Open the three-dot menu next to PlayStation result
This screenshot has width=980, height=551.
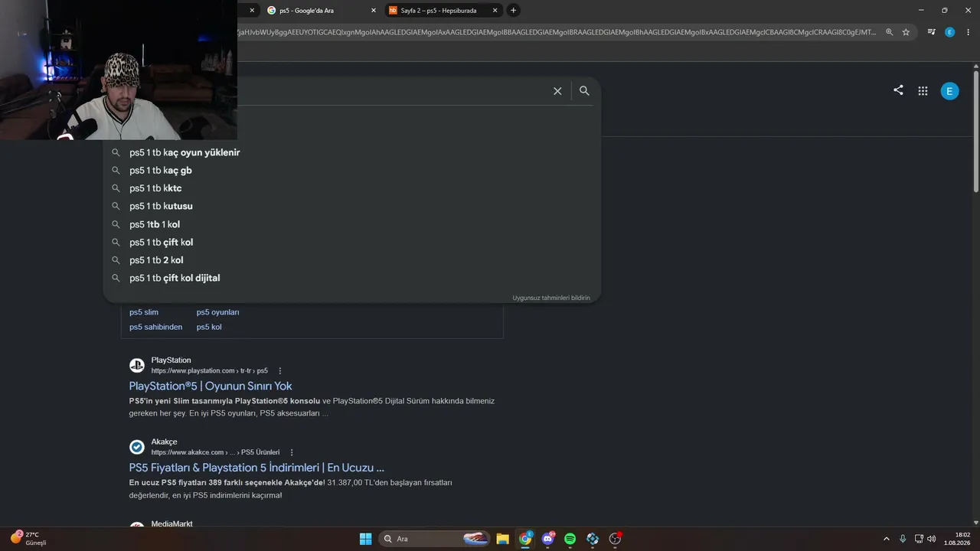(x=280, y=371)
